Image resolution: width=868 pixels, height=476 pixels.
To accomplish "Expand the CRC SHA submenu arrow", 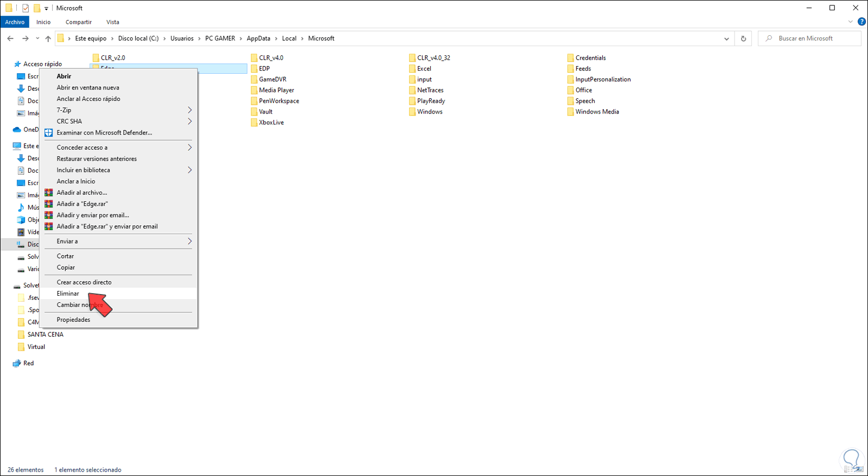I will pos(190,122).
